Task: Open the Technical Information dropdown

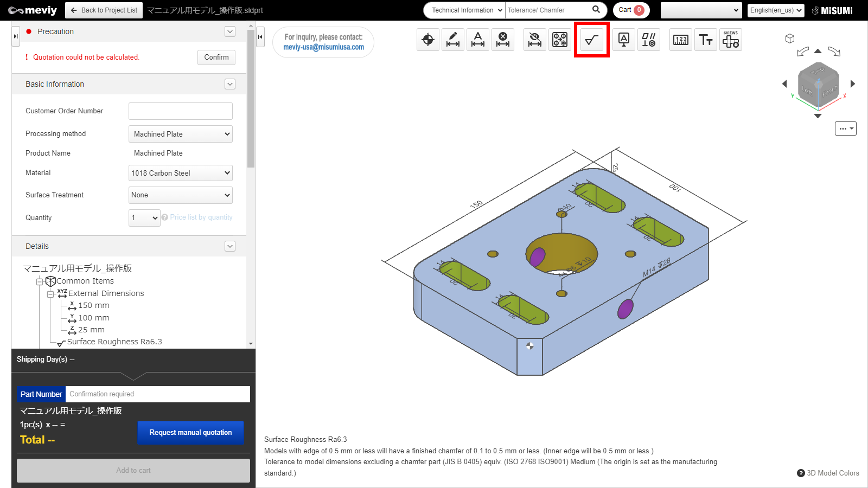Action: (464, 10)
